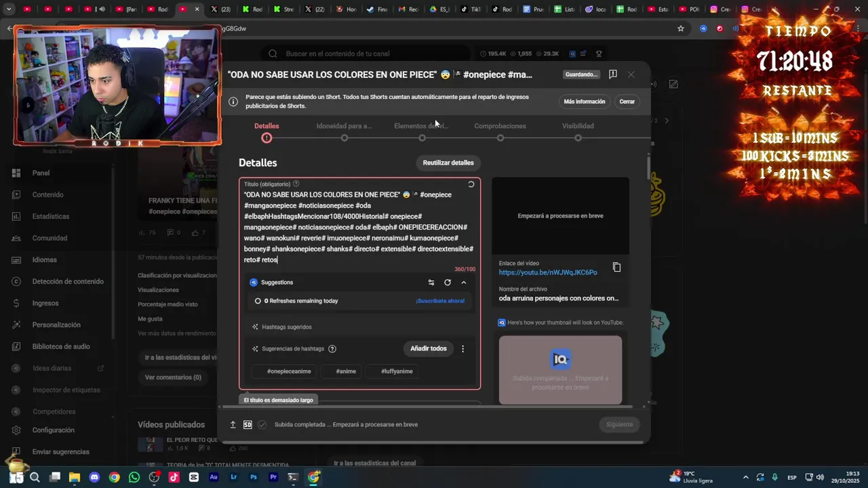Click the send feedback icon in upload dialog header
868x488 pixels.
point(612,75)
